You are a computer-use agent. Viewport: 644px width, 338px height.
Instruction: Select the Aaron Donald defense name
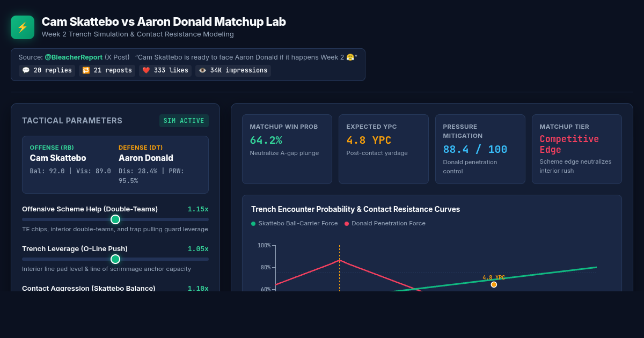tap(146, 158)
